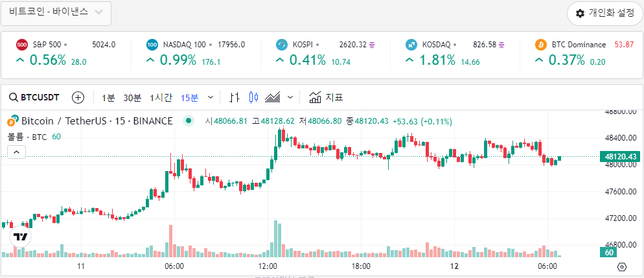Select the 15분 interval

click(189, 97)
